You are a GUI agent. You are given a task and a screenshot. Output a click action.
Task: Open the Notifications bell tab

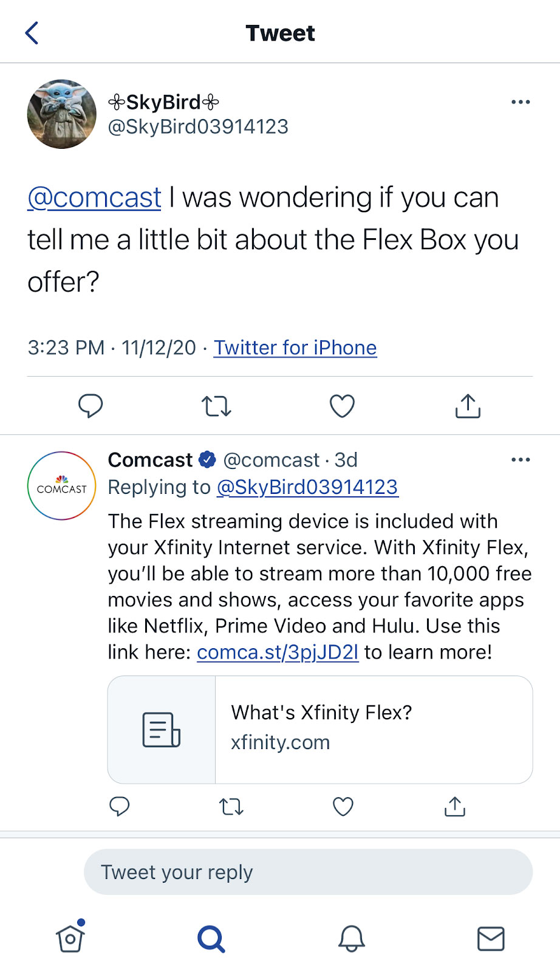(x=352, y=939)
